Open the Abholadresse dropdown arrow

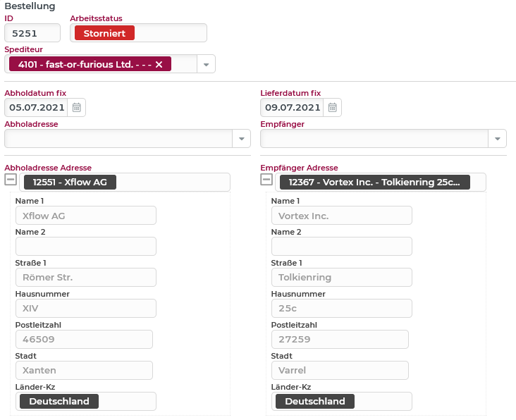coord(242,139)
